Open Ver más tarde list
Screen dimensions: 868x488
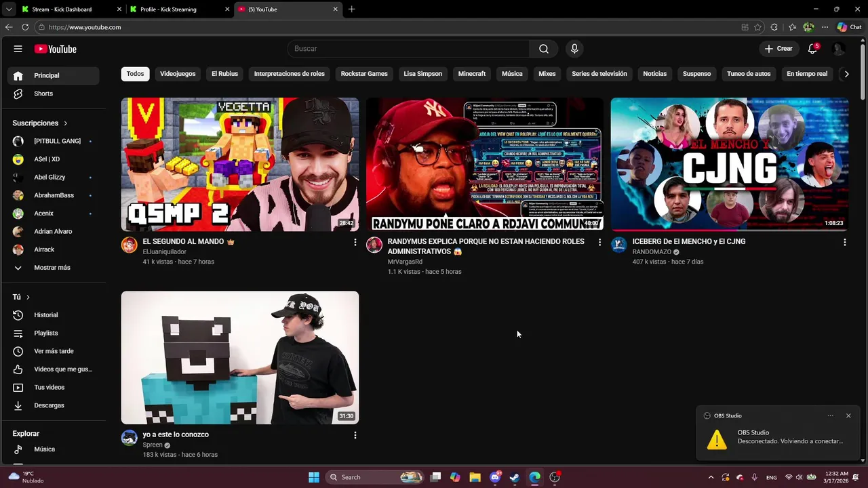pyautogui.click(x=54, y=351)
